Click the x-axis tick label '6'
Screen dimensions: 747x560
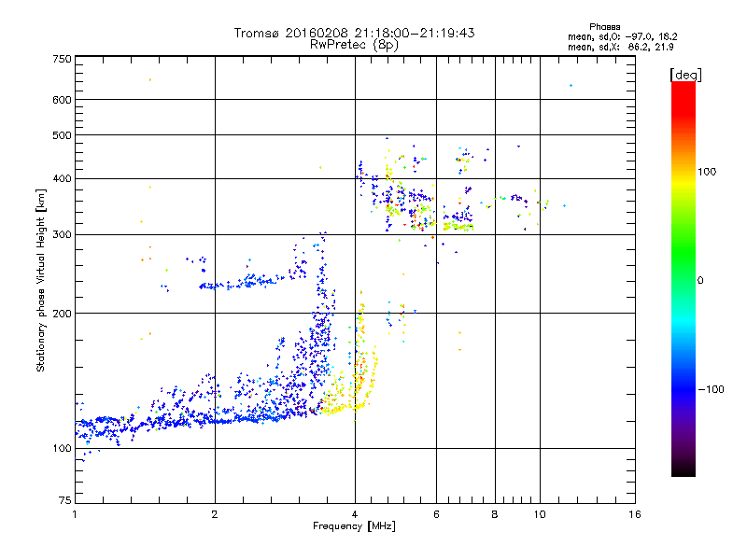tap(436, 514)
